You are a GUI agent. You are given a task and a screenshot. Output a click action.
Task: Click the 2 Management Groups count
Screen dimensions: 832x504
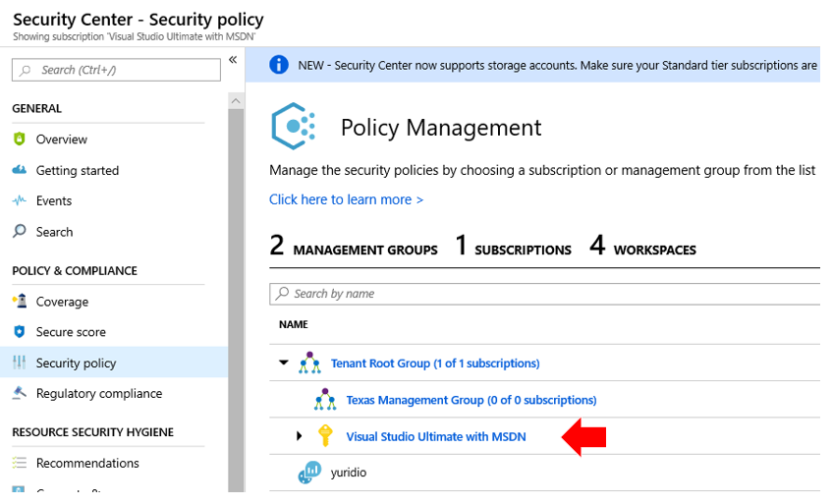click(x=354, y=247)
